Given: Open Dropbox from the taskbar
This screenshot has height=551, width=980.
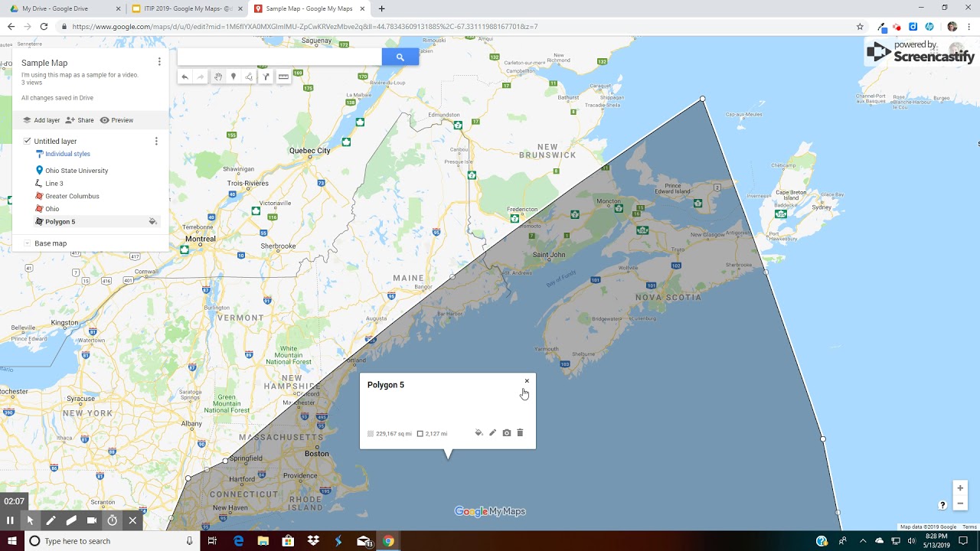Looking at the screenshot, I should coord(313,541).
